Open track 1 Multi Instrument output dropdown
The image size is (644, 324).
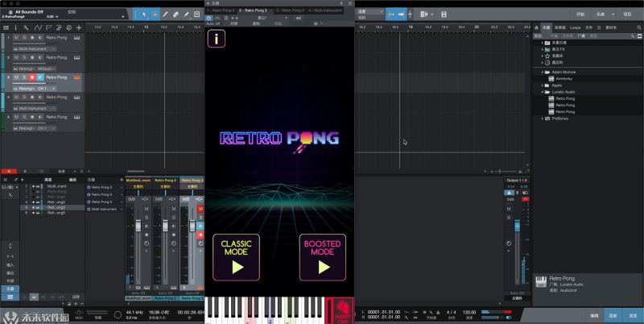pos(53,49)
